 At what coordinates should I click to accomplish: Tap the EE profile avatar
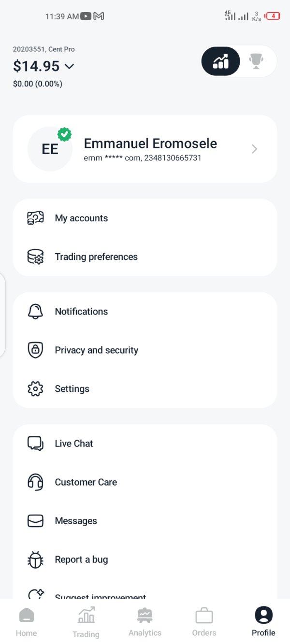coord(50,149)
